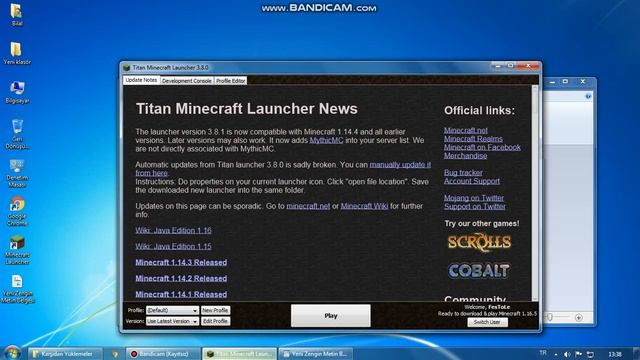The height and width of the screenshot is (360, 640).
Task: Select the Denetim Masası desktop icon
Action: point(17,173)
